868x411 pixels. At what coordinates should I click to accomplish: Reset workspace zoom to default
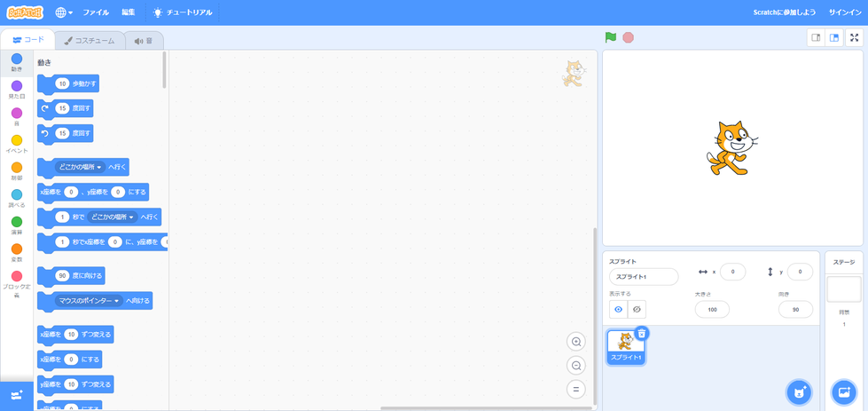[x=575, y=390]
